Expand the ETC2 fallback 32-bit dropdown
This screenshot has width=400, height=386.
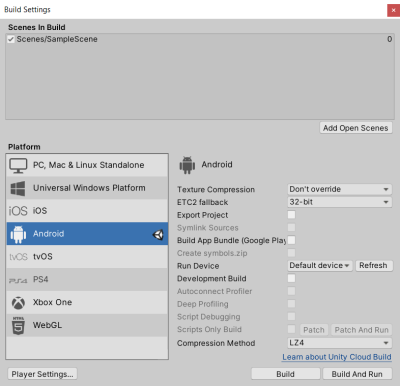340,202
